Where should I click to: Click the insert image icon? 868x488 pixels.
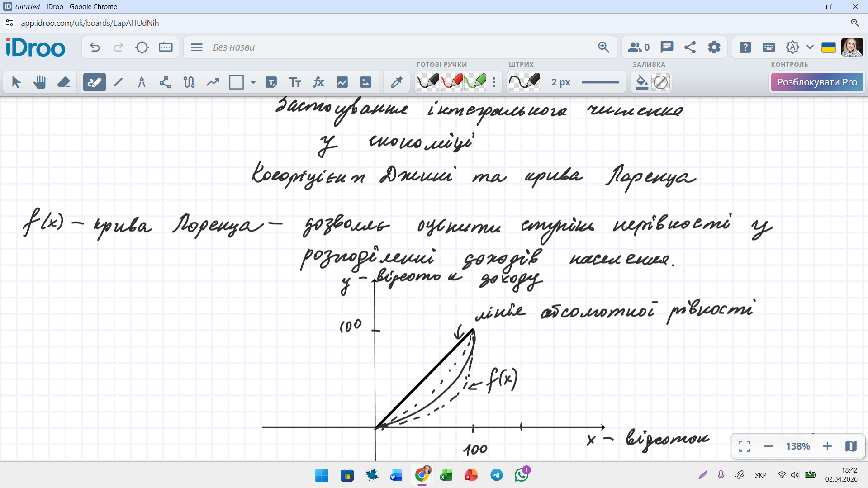365,82
